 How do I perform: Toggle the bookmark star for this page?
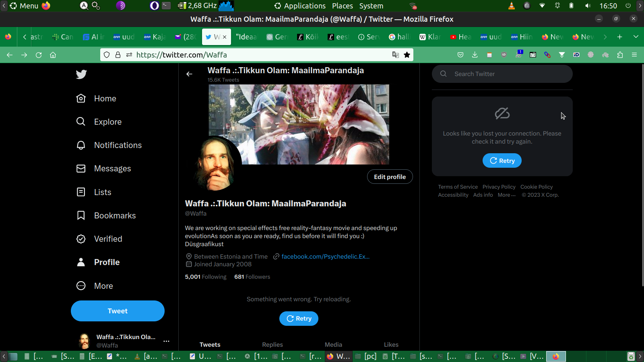pyautogui.click(x=407, y=55)
